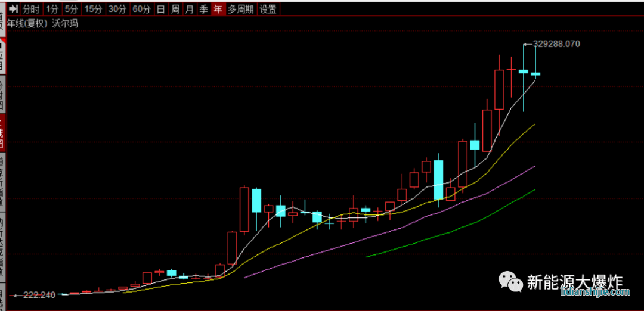Viewport: 644px width, 311px height.
Task: Select the 1分 period tab
Action: (x=52, y=9)
